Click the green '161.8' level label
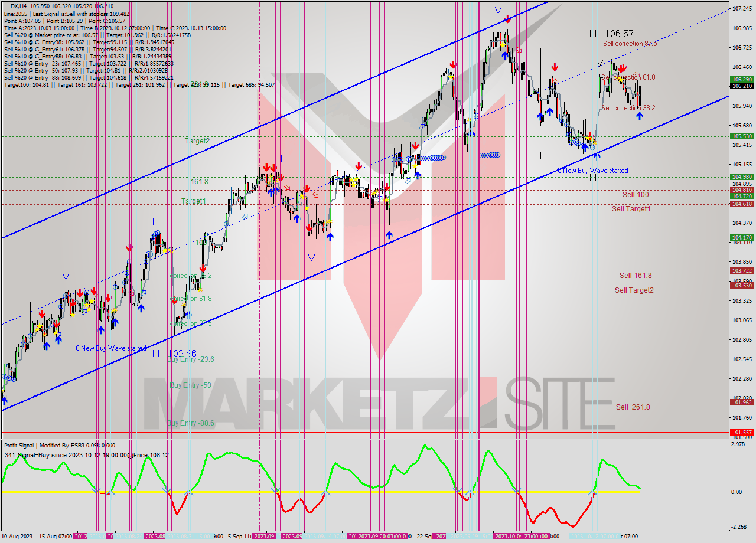 (199, 182)
